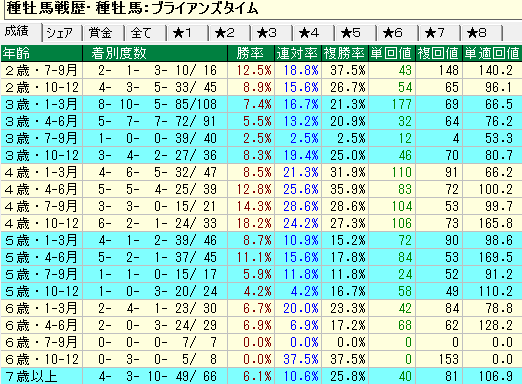Sort by the 勝率 column header
Image resolution: width=522 pixels, height=384 pixels.
pos(251,53)
